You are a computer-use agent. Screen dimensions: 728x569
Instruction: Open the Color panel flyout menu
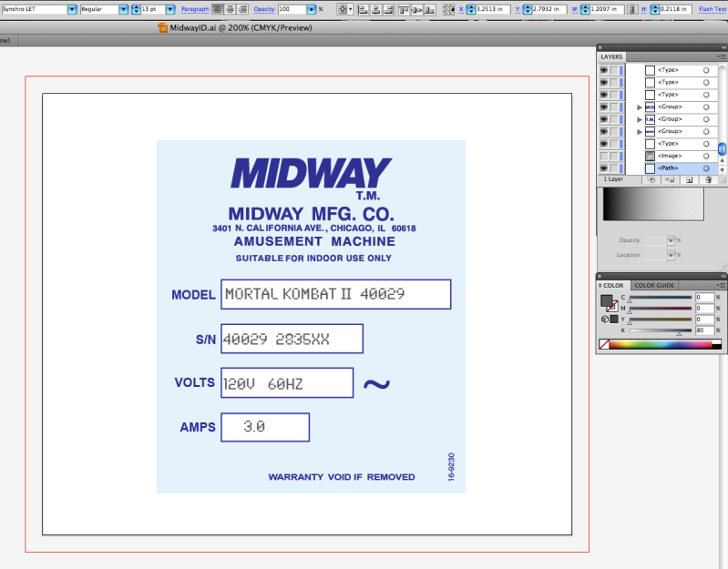tap(721, 285)
